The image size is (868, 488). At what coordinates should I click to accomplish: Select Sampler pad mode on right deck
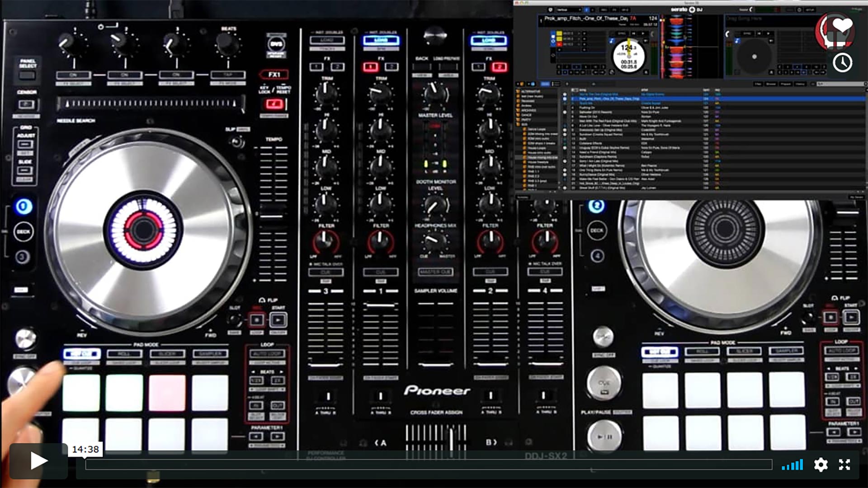coord(787,351)
